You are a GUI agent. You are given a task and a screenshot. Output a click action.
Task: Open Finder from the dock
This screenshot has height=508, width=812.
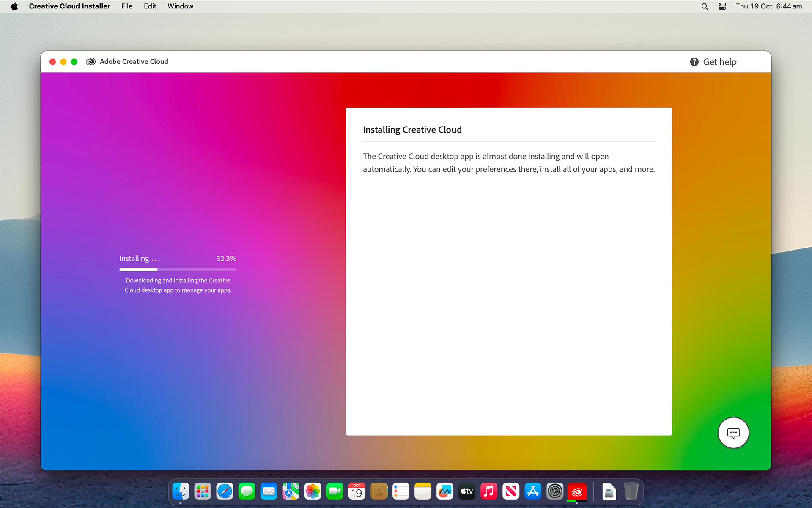point(181,491)
